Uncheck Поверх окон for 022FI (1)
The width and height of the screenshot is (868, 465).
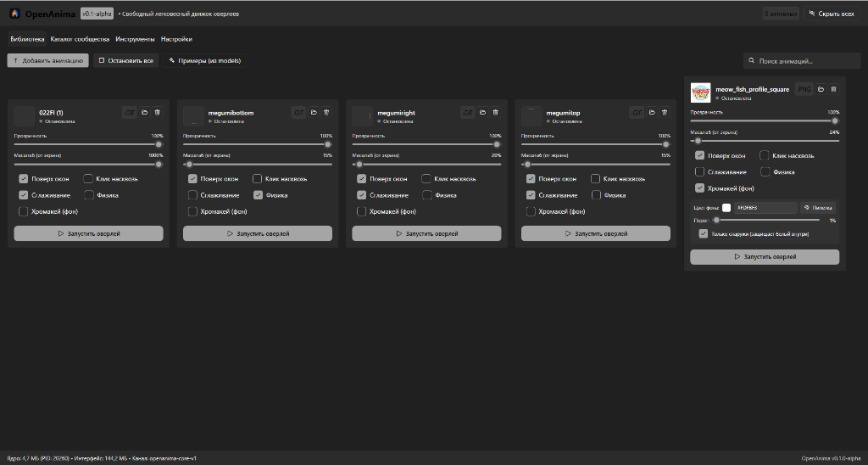click(23, 178)
